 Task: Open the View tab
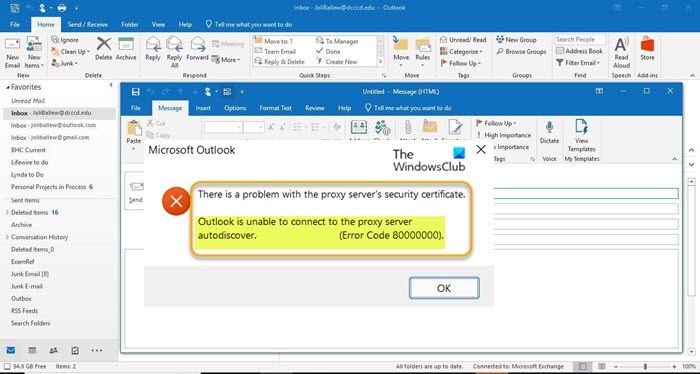158,25
